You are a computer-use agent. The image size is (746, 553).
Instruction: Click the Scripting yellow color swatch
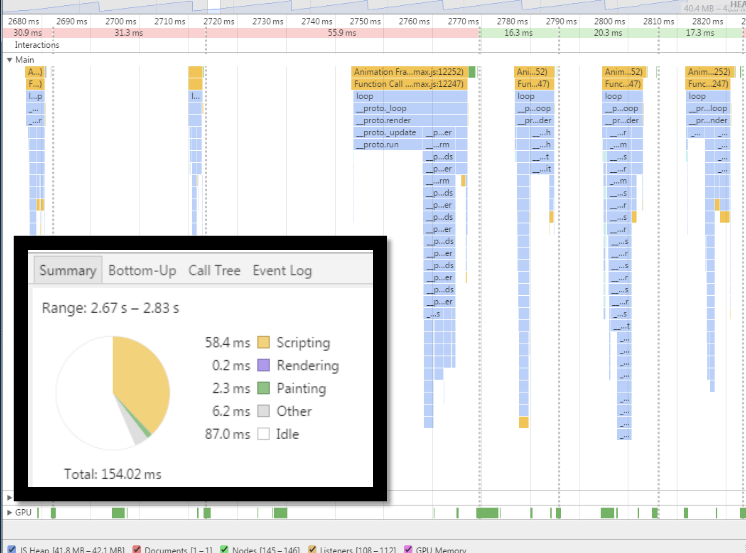click(263, 343)
